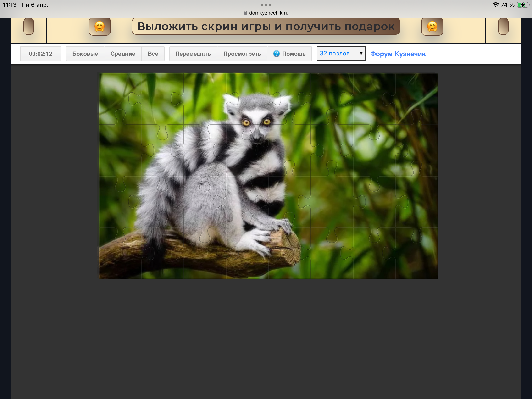Click the left hugging-face emoji button
The width and height of the screenshot is (532, 399).
click(x=100, y=27)
